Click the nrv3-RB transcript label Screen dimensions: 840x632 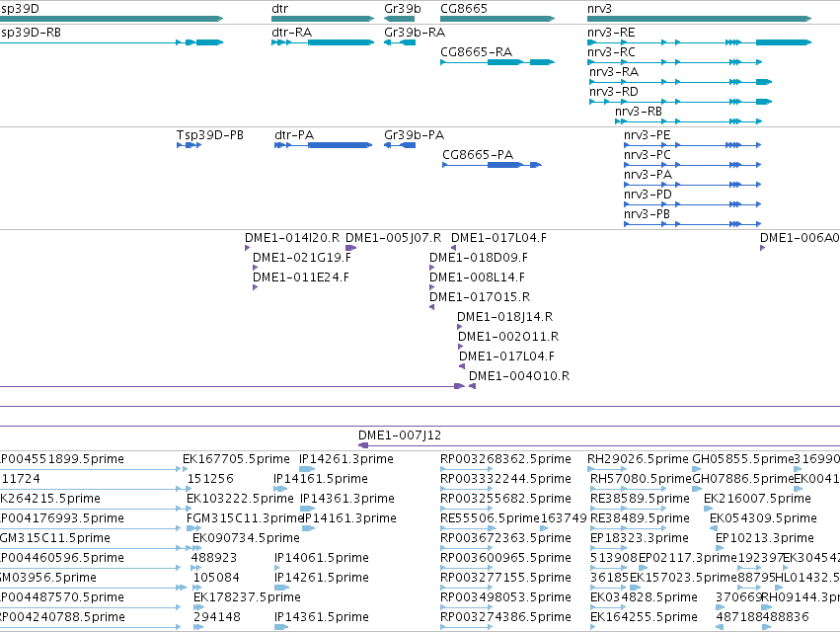click(x=638, y=112)
